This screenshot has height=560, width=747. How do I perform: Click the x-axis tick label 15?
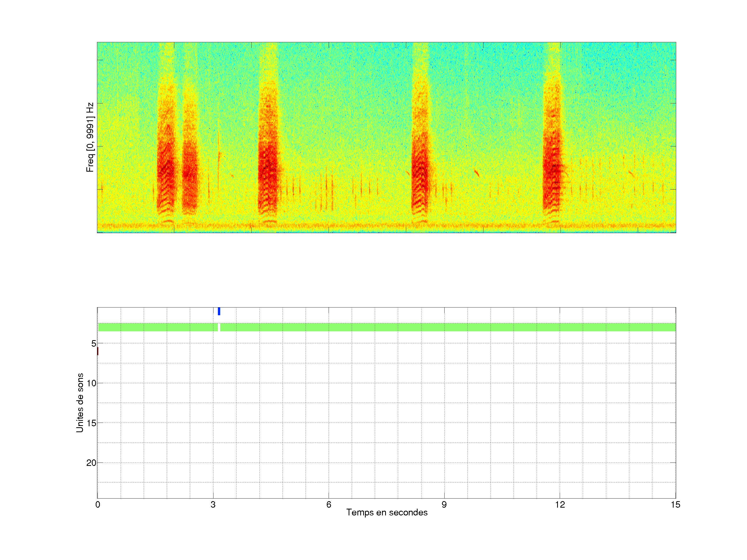pyautogui.click(x=675, y=505)
